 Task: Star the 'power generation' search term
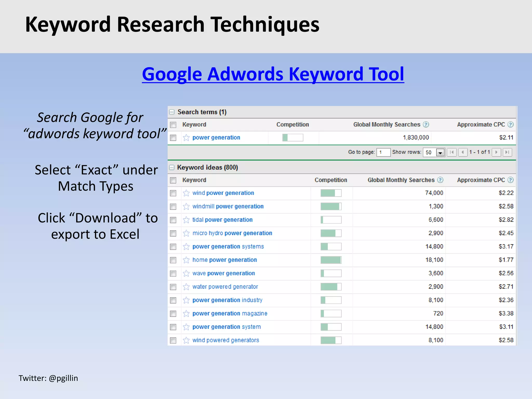[186, 137]
